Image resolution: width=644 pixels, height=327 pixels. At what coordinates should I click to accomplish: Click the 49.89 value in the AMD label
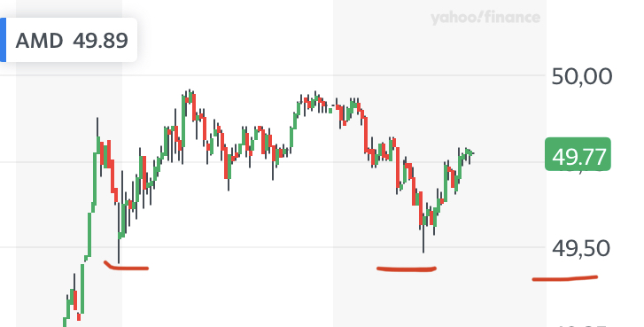click(101, 40)
